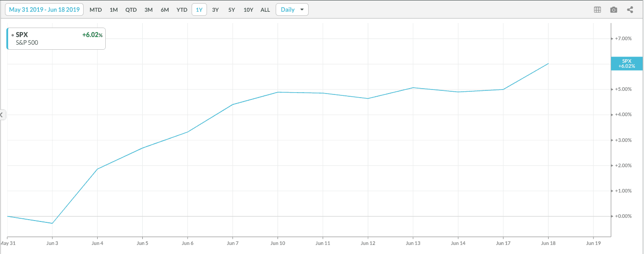Click the +7.00% axis label
The height and width of the screenshot is (254, 644).
tap(623, 39)
